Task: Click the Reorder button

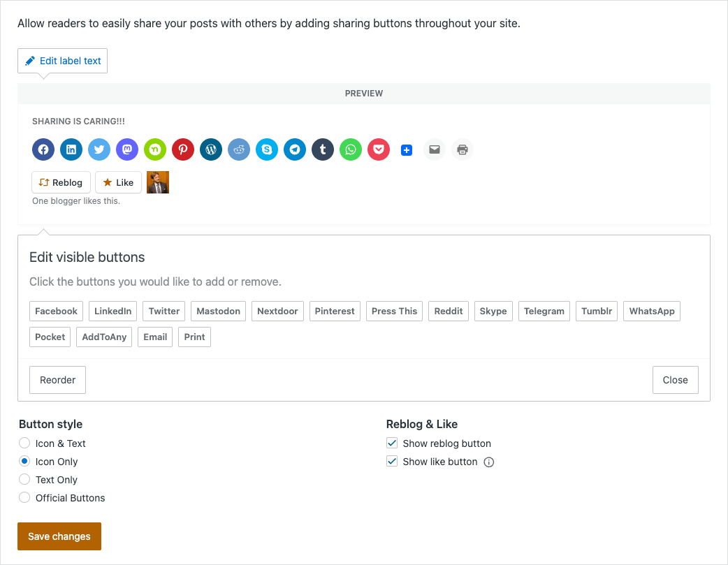Action: [x=57, y=380]
